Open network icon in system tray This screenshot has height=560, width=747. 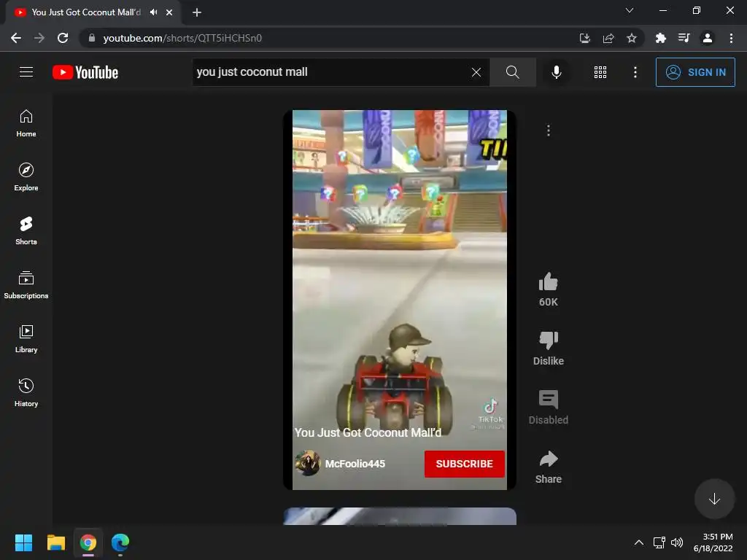(x=659, y=542)
